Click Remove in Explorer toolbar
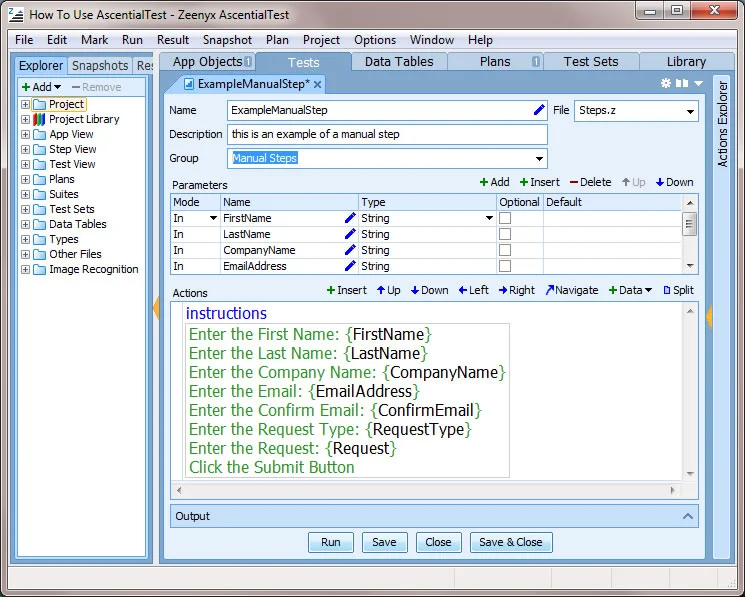The width and height of the screenshot is (745, 597). pos(96,87)
